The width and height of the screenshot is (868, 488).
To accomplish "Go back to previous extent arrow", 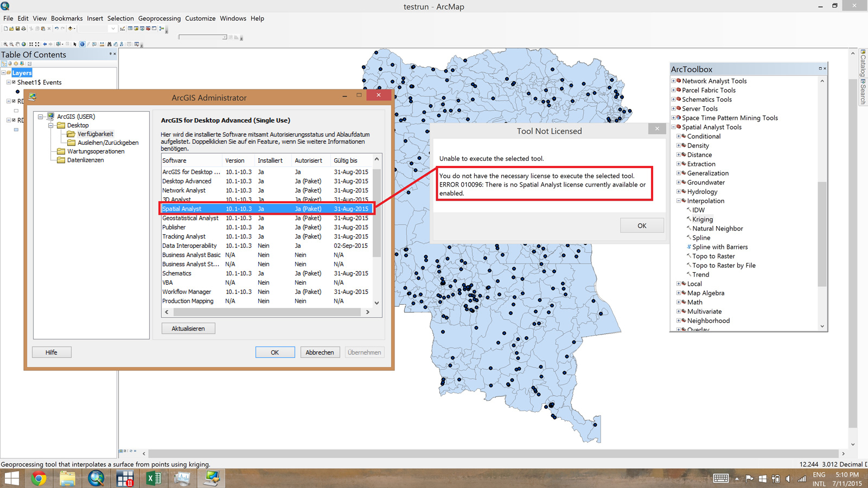I will [x=45, y=44].
